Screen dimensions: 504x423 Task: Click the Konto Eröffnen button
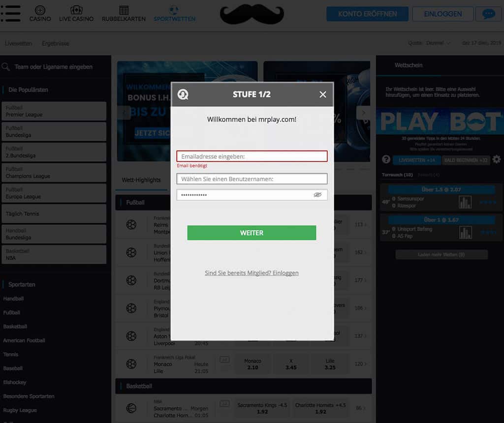click(x=367, y=14)
